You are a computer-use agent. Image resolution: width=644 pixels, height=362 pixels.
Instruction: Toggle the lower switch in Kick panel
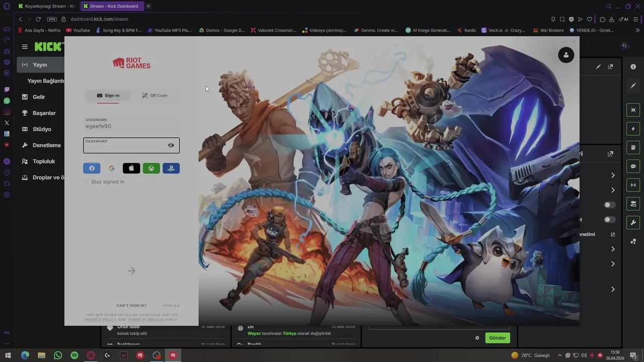609,220
